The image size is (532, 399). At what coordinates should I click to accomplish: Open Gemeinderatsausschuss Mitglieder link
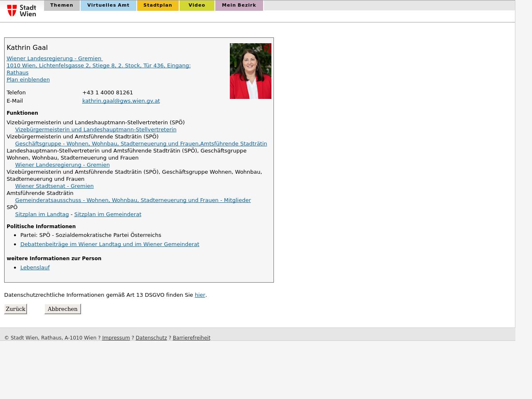[133, 200]
